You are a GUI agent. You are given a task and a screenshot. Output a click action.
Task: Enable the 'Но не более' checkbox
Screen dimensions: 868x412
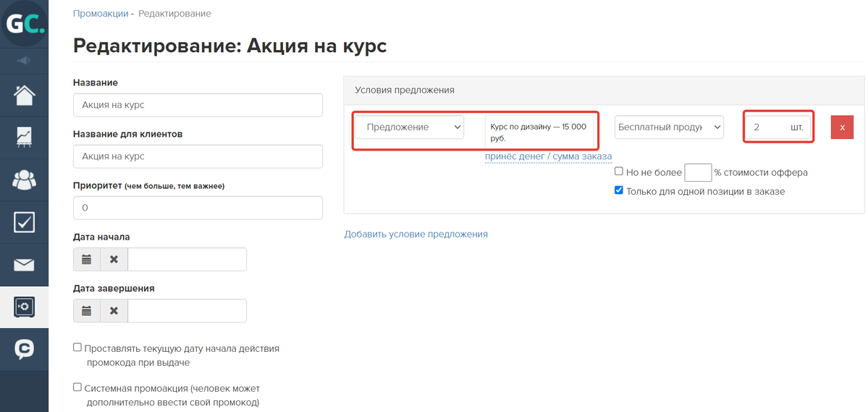pos(619,172)
